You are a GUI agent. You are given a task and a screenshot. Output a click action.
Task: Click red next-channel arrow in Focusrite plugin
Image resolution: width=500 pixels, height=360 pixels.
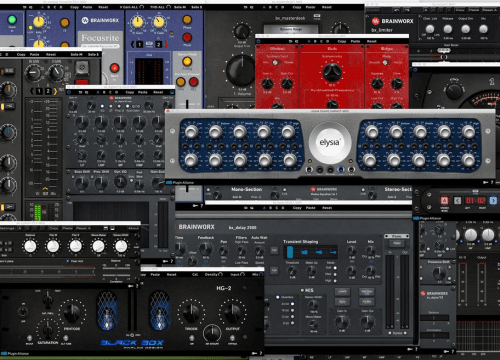click(x=166, y=44)
